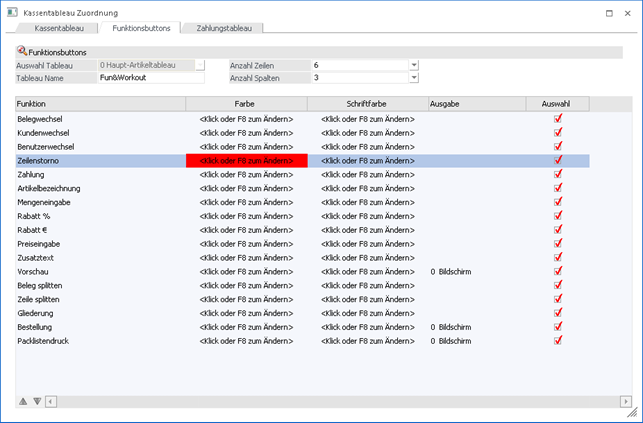Screen dimensions: 643x423
Task: Open the Auswahl Tableau selector button
Action: pyautogui.click(x=199, y=65)
